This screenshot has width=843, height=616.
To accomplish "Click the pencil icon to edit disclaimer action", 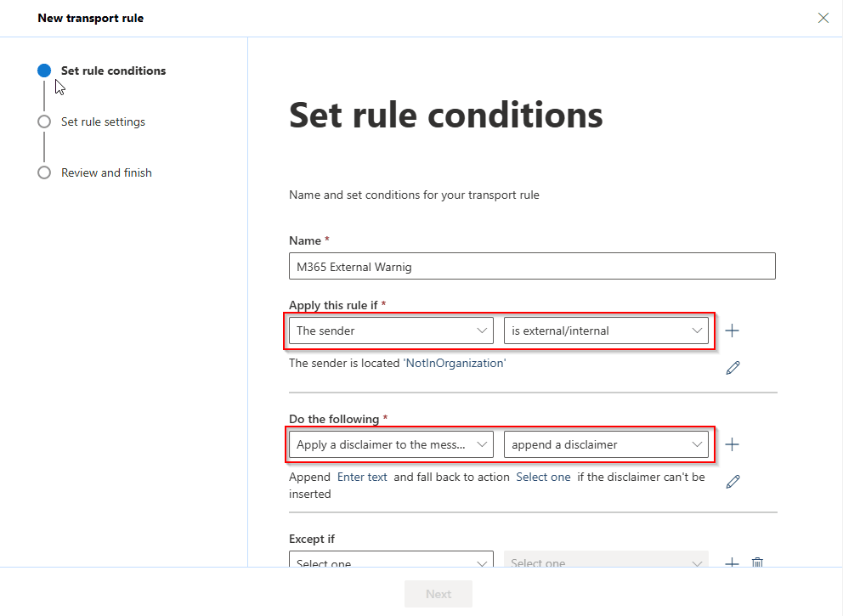I will click(733, 481).
